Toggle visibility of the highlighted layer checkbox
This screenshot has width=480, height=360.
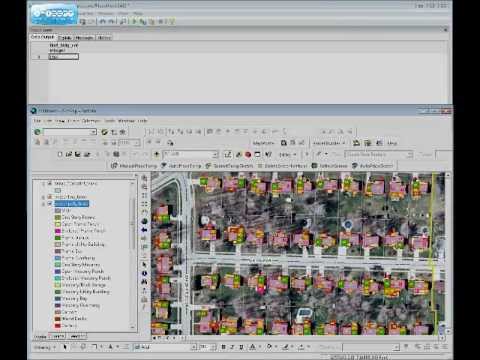pos(50,203)
